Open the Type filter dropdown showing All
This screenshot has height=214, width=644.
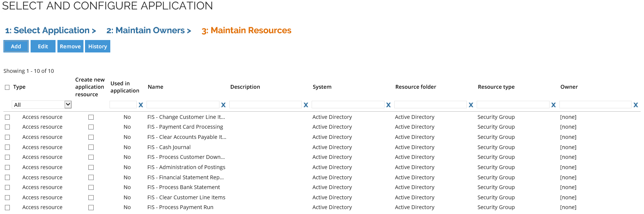point(42,105)
